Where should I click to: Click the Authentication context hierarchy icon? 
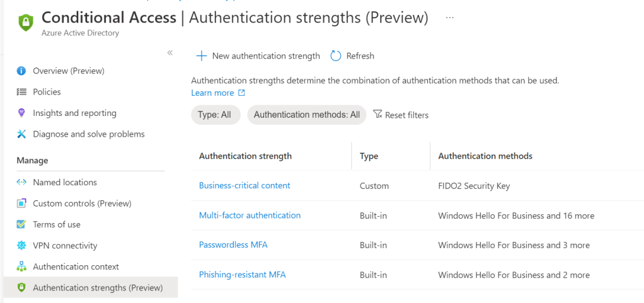point(21,266)
